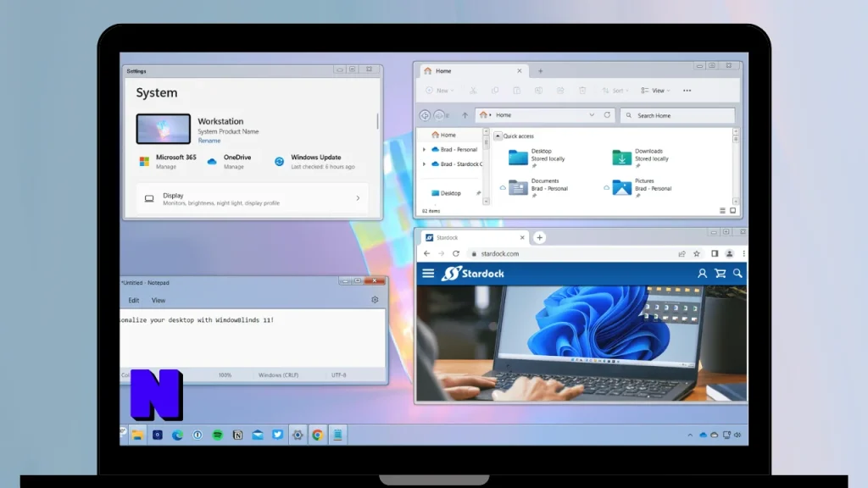Viewport: 868px width, 488px height.
Task: Open the Downloads folder in Quick access
Action: (x=641, y=157)
